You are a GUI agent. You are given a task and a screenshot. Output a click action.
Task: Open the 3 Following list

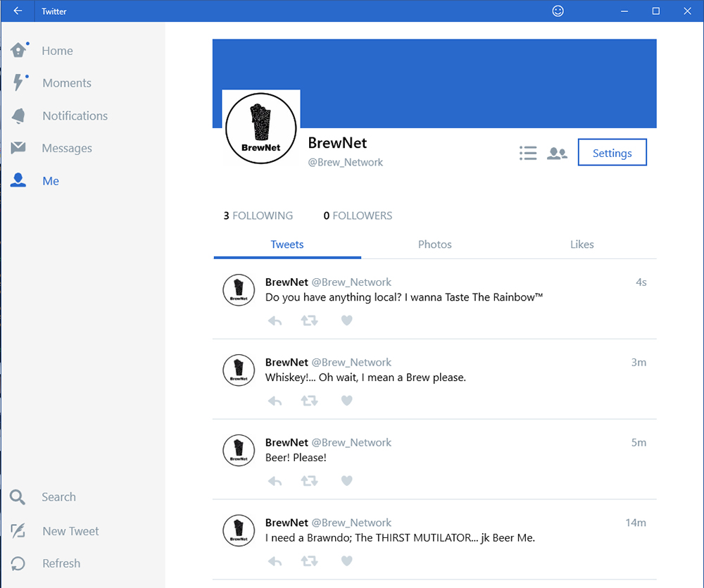[x=258, y=215]
